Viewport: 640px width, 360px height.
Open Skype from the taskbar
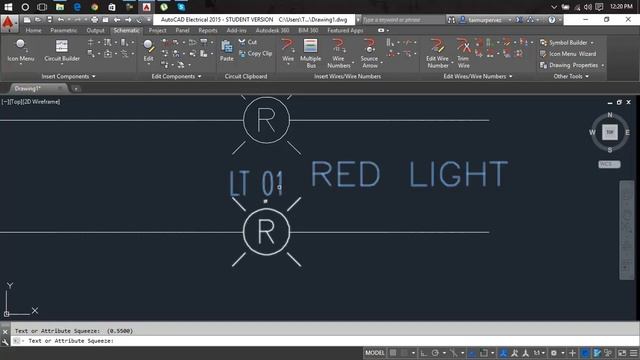[x=181, y=7]
